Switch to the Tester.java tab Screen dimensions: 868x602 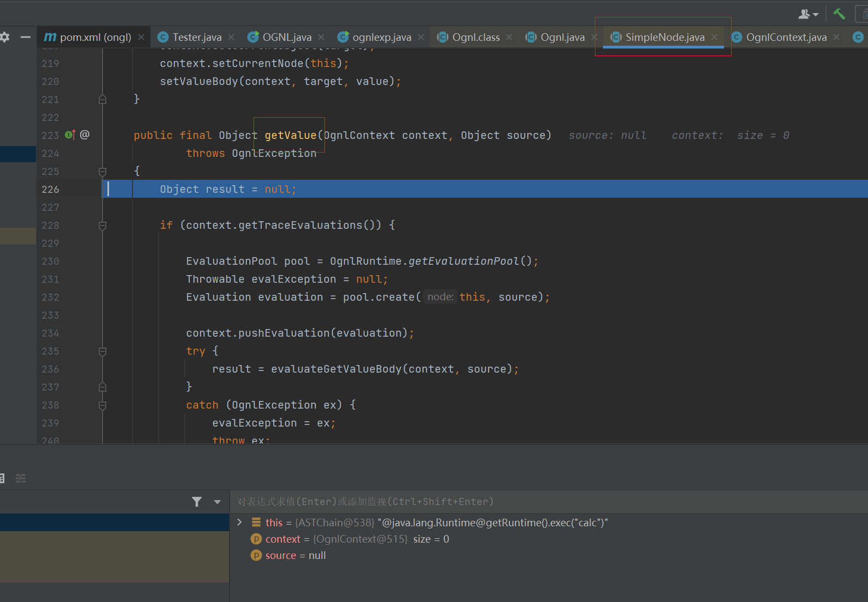(x=190, y=37)
